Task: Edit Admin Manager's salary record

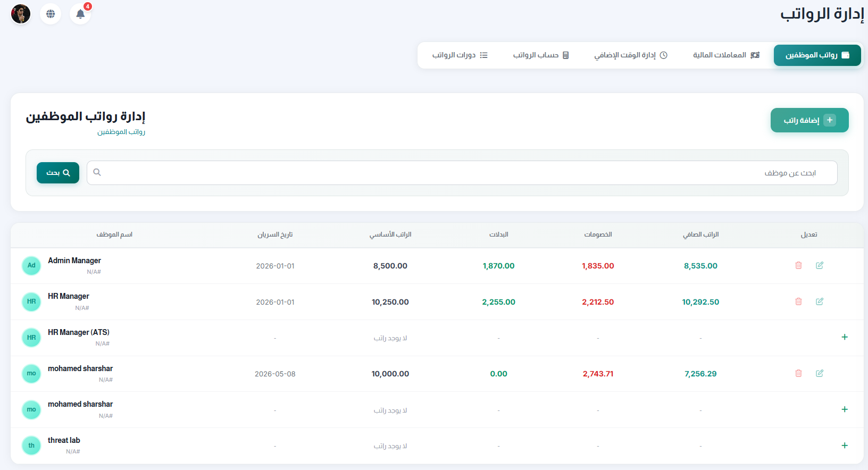Action: click(x=820, y=265)
